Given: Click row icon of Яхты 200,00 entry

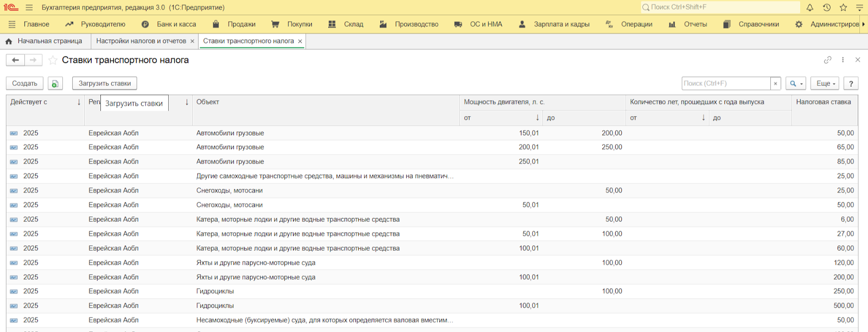Looking at the screenshot, I should (14, 277).
